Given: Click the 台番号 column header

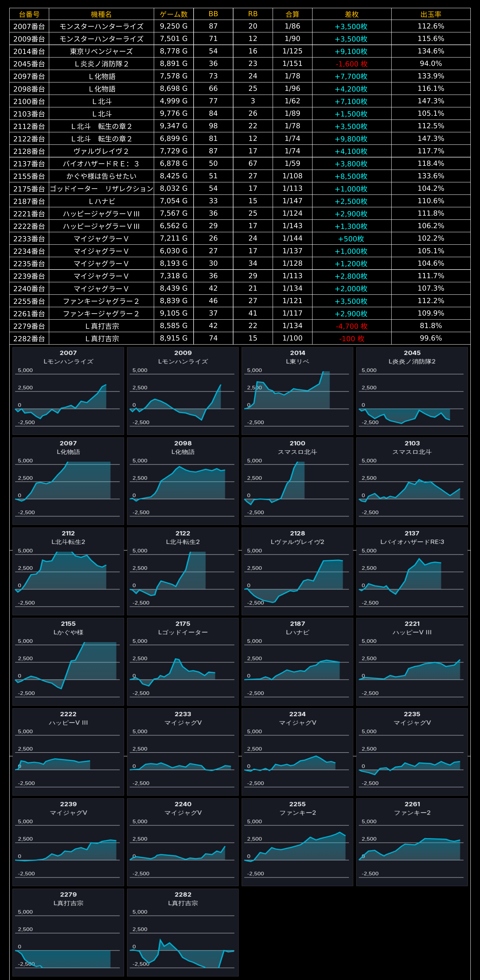Looking at the screenshot, I should point(29,14).
